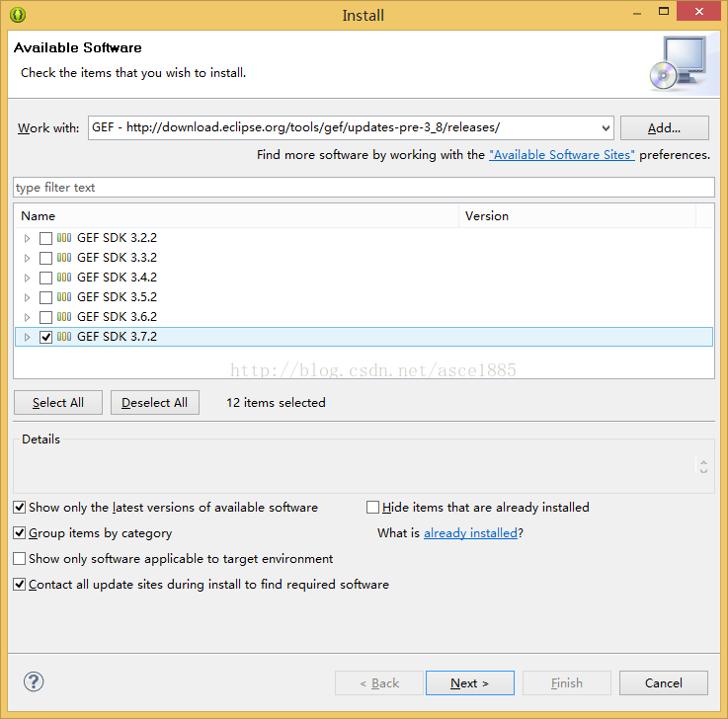Expand the GEF SDK 3.3.2 tree node
The width and height of the screenshot is (728, 719).
point(27,258)
